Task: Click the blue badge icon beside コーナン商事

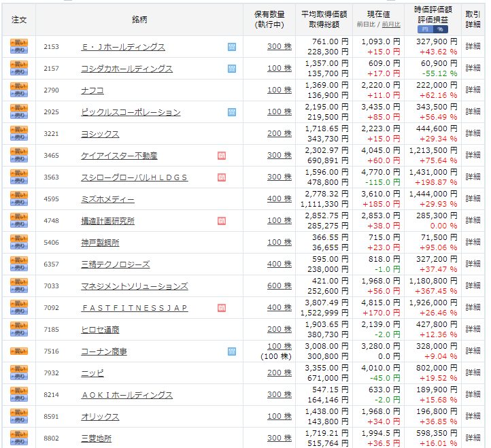Action: (x=232, y=351)
